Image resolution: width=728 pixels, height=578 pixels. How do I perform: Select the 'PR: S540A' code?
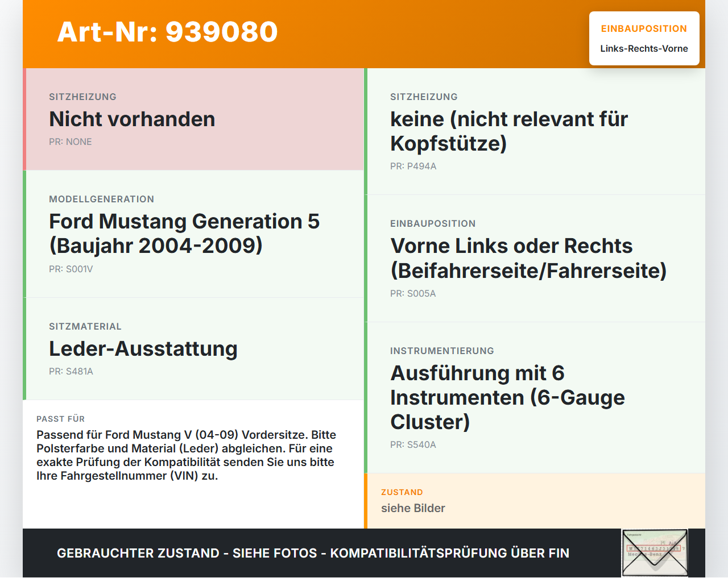(x=413, y=445)
